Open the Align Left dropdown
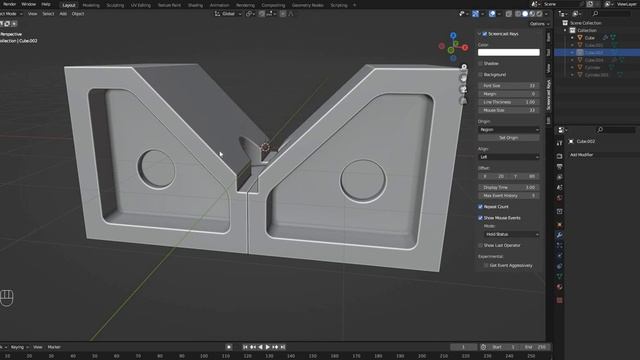 point(509,157)
